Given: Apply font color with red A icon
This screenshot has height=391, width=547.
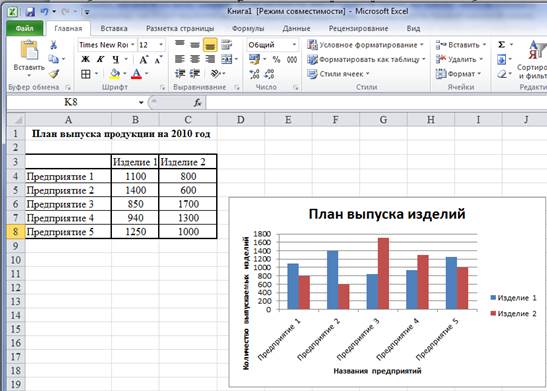Looking at the screenshot, I should 136,74.
